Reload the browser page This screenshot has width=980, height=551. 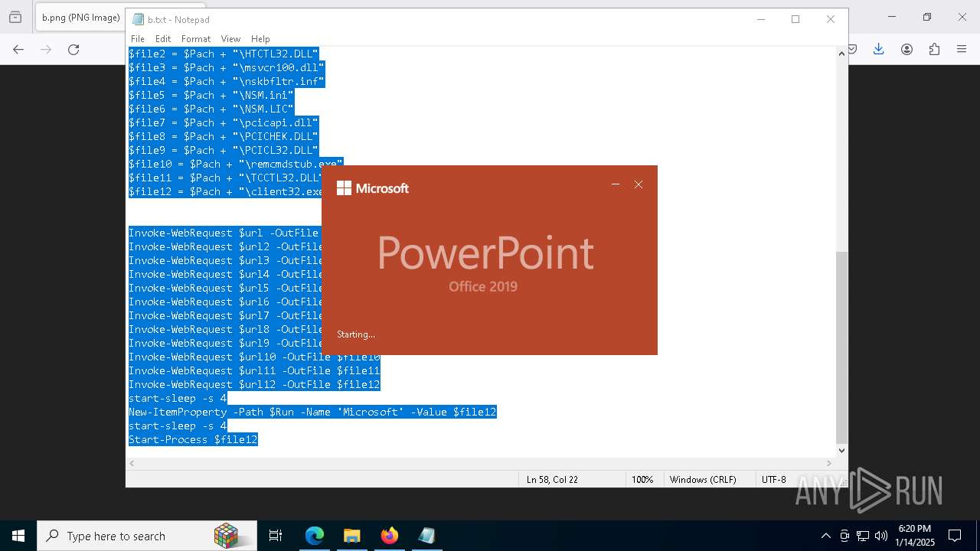click(x=73, y=49)
